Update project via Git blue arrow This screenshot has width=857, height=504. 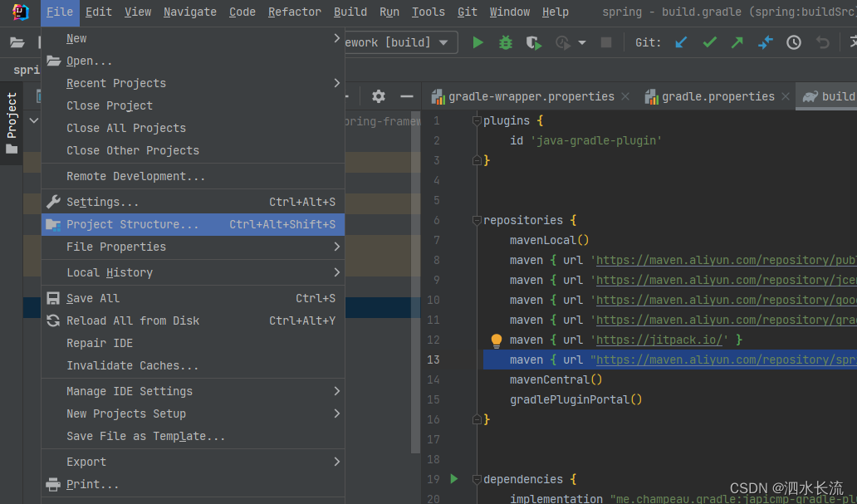point(681,42)
